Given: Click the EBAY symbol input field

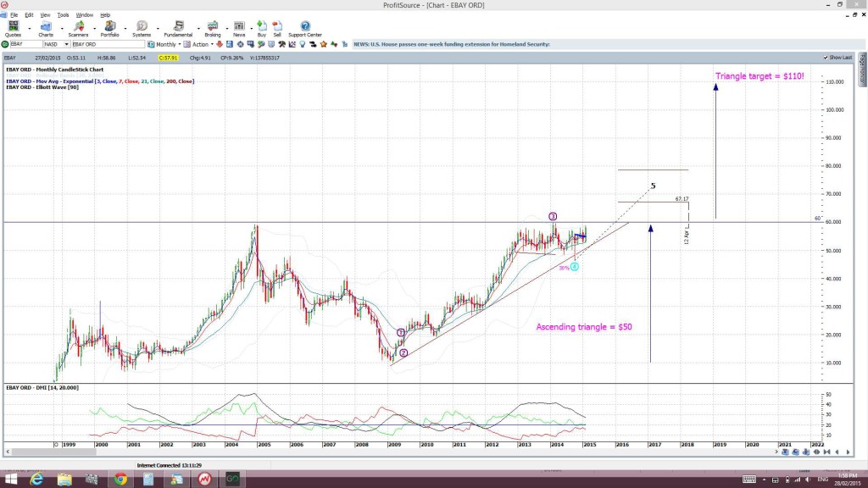Looking at the screenshot, I should [26, 44].
